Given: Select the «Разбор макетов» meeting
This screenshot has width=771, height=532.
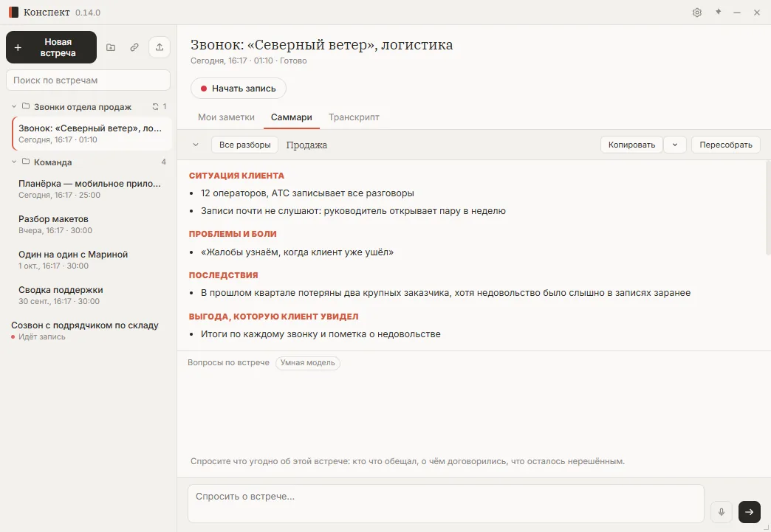Looking at the screenshot, I should point(92,224).
